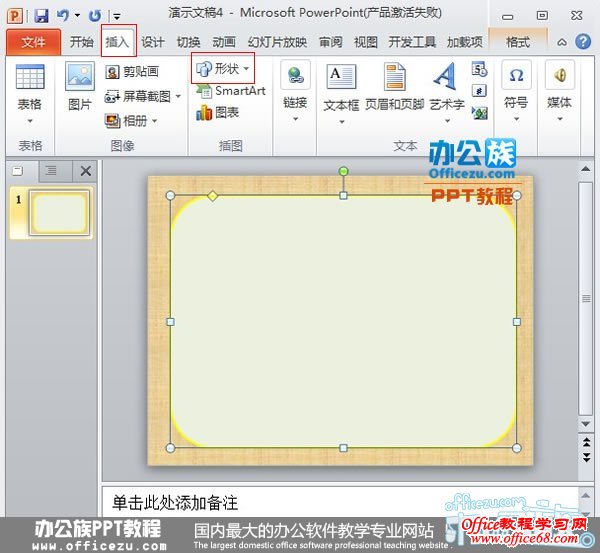
Task: Open the 形状 shapes dropdown
Action: click(223, 68)
